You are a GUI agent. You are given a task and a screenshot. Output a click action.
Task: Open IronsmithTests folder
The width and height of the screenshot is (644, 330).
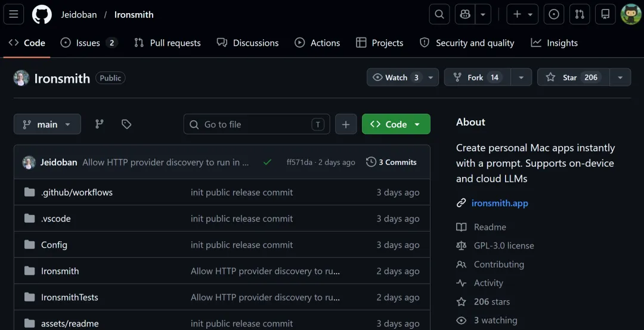click(69, 297)
